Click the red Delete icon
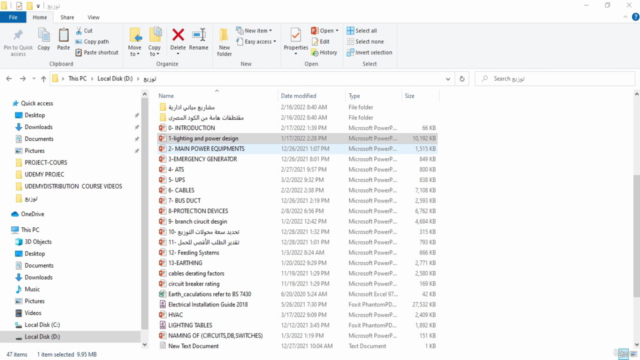640x360 pixels. point(178,35)
